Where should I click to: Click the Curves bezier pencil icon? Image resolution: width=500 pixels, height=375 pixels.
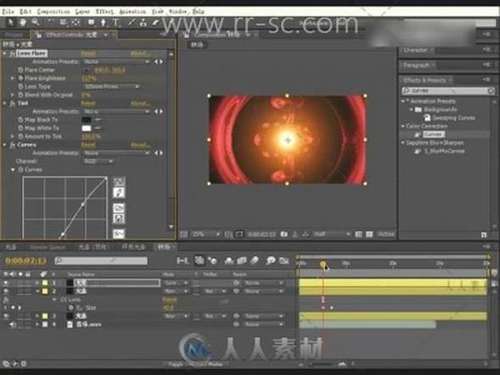119,192
